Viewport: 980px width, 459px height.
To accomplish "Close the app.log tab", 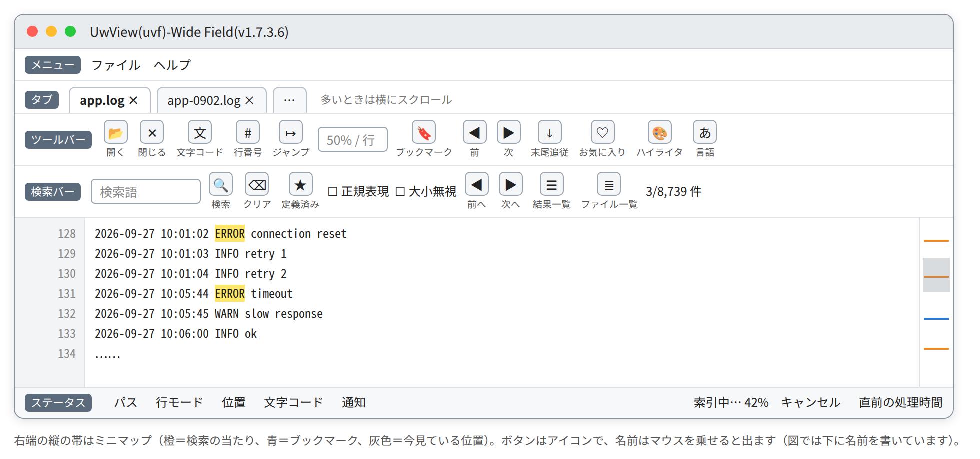I will pos(133,100).
